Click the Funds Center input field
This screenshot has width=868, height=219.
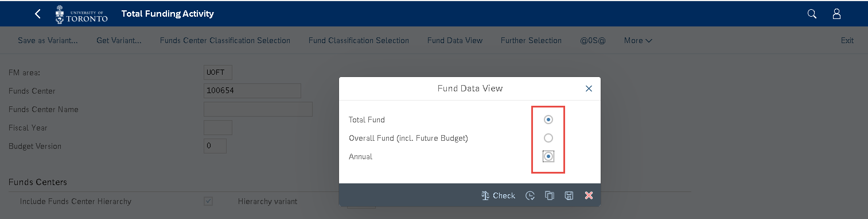(x=252, y=91)
